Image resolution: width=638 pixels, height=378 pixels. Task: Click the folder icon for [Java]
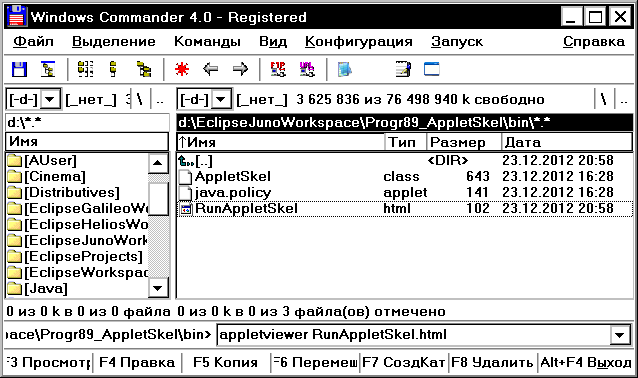15,289
